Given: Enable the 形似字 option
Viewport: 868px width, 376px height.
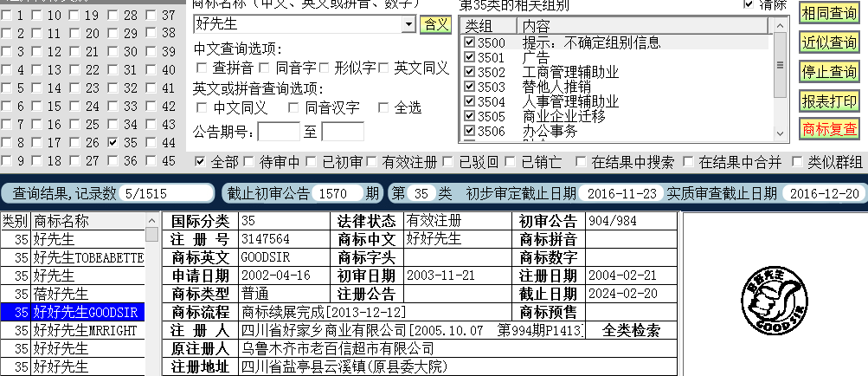Looking at the screenshot, I should coord(324,68).
